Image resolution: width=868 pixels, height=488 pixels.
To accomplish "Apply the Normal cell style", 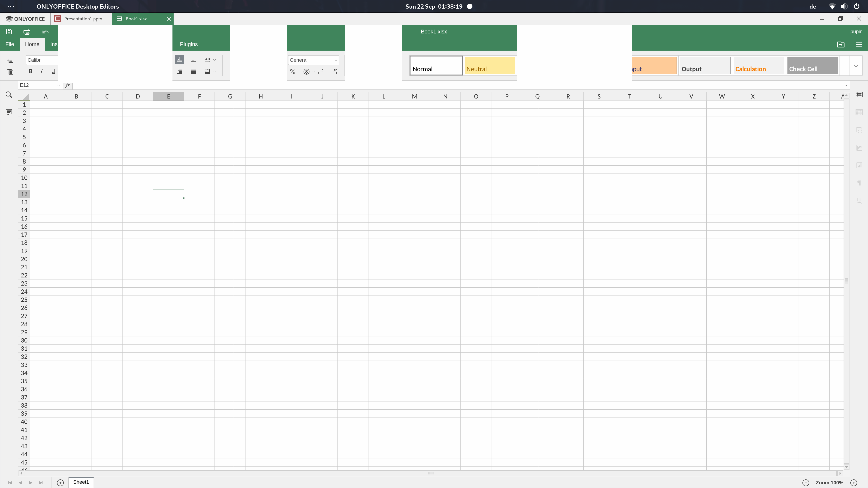I will point(436,65).
